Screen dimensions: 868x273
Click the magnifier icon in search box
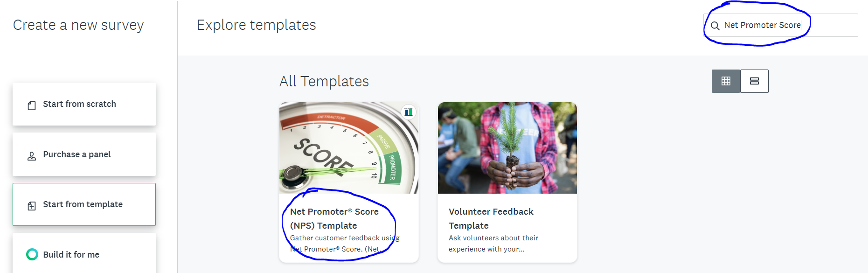715,26
